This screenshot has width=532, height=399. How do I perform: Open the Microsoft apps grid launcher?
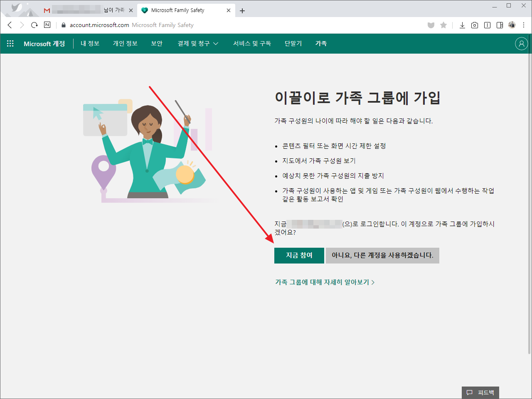10,44
